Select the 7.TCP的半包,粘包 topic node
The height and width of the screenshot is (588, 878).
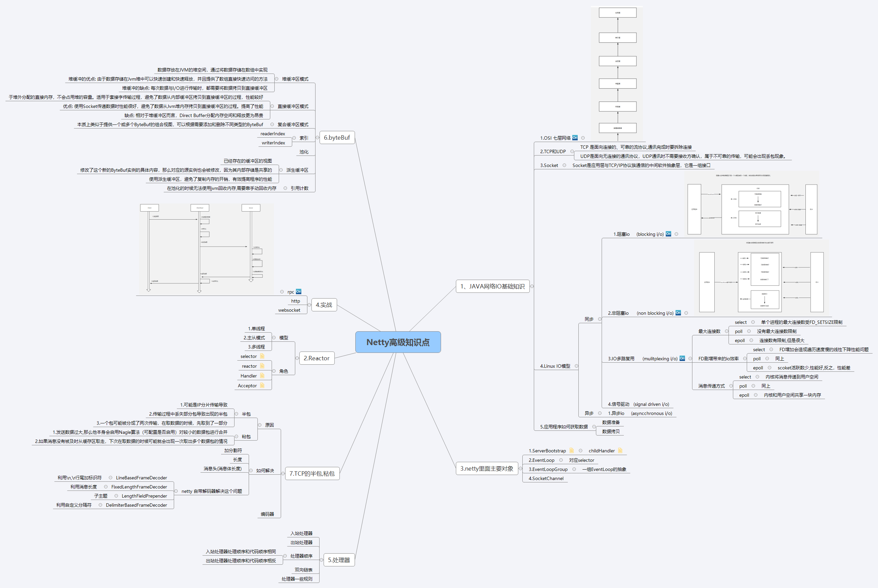[312, 473]
